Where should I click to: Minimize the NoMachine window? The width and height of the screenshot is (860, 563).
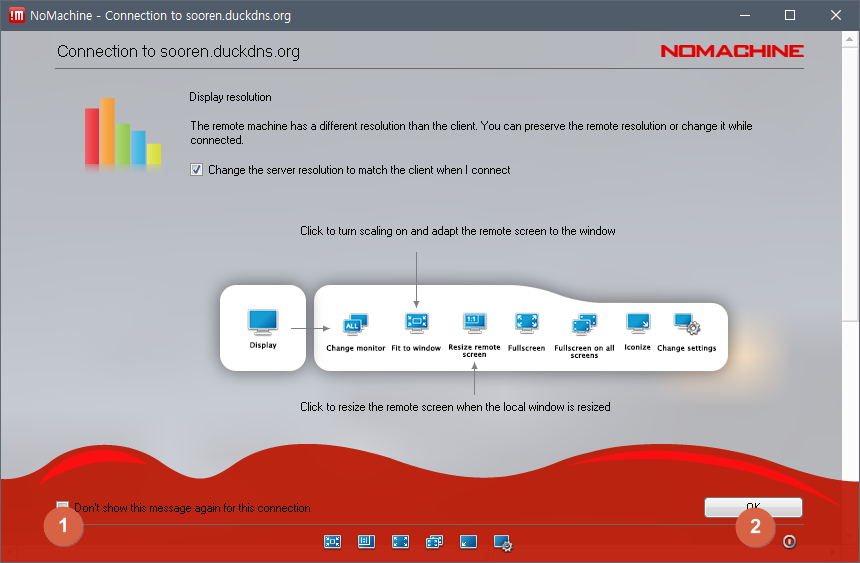point(745,15)
